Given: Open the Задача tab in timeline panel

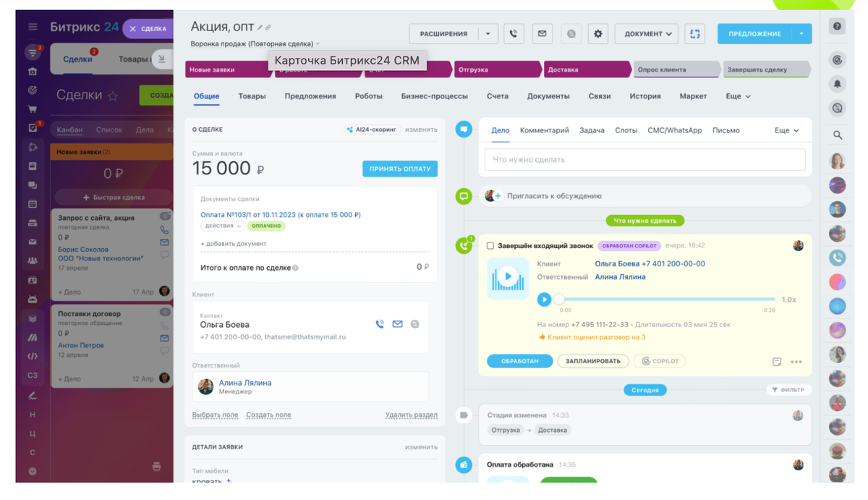Looking at the screenshot, I should coord(592,130).
